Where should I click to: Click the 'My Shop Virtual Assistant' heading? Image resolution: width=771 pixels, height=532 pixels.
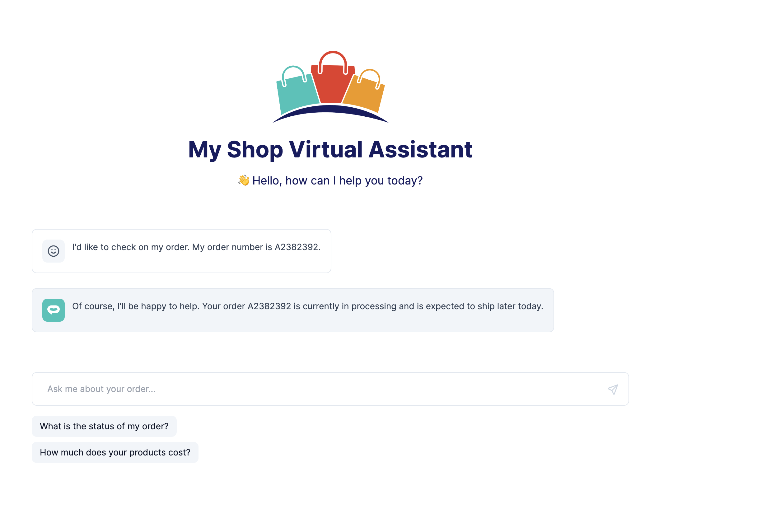click(x=330, y=149)
